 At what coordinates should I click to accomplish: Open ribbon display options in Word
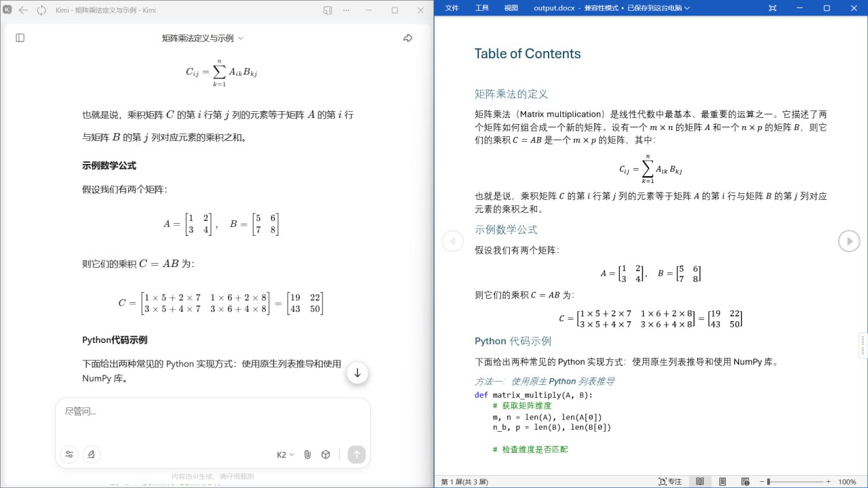tap(772, 8)
